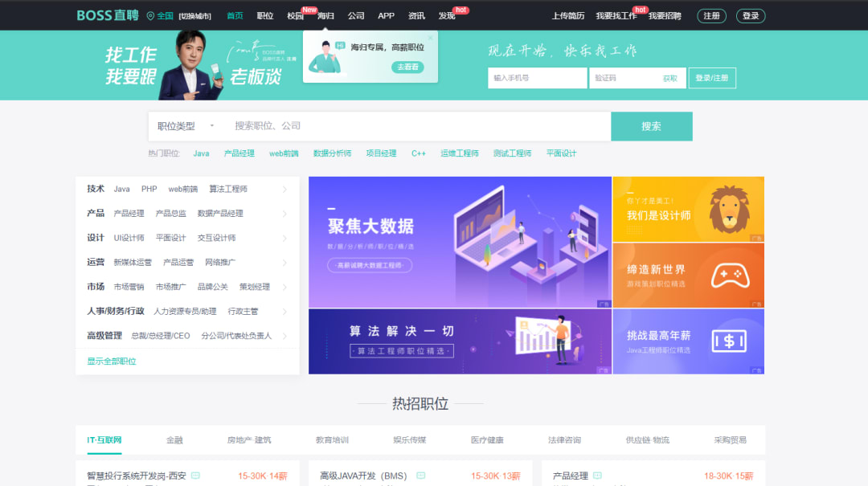Select the 娱乐传媒 tab
868x486 pixels.
(410, 440)
